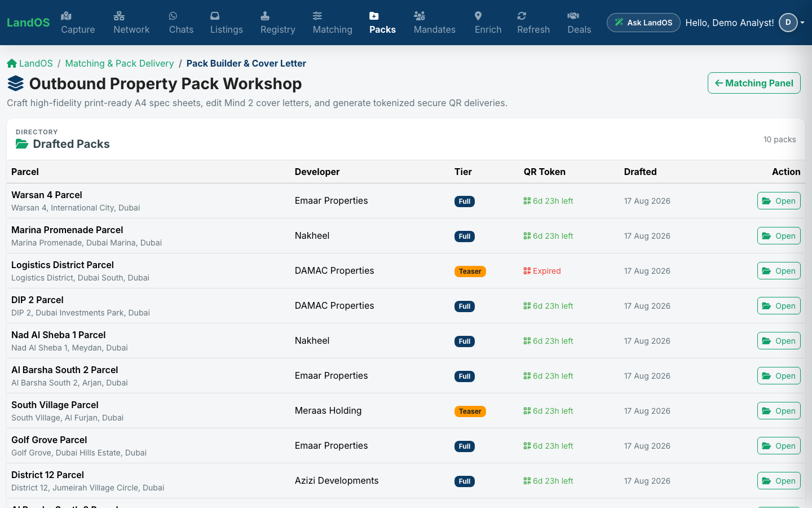
Task: Open the Marina Promenade Parcel pack
Action: tap(779, 236)
